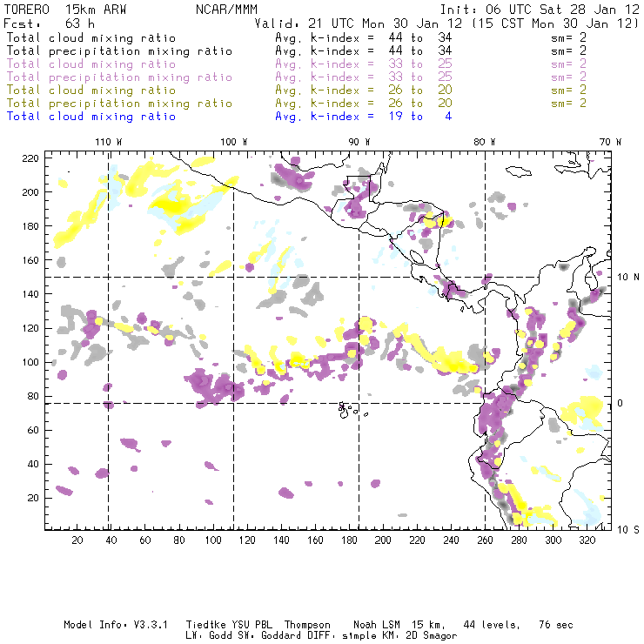This screenshot has width=644, height=644.
Task: Click the Jamaica island outline on the map
Action: click(519, 171)
